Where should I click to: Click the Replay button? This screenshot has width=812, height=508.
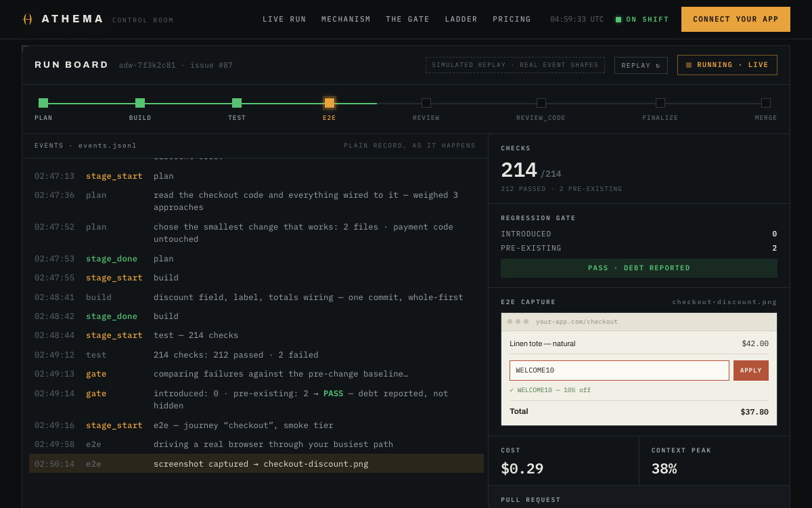click(x=641, y=66)
